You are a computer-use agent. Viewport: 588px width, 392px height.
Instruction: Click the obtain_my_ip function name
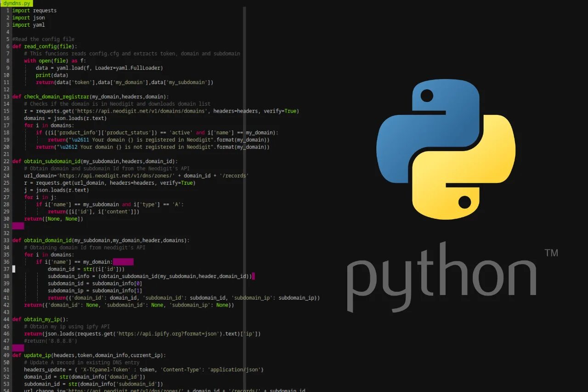click(x=42, y=319)
